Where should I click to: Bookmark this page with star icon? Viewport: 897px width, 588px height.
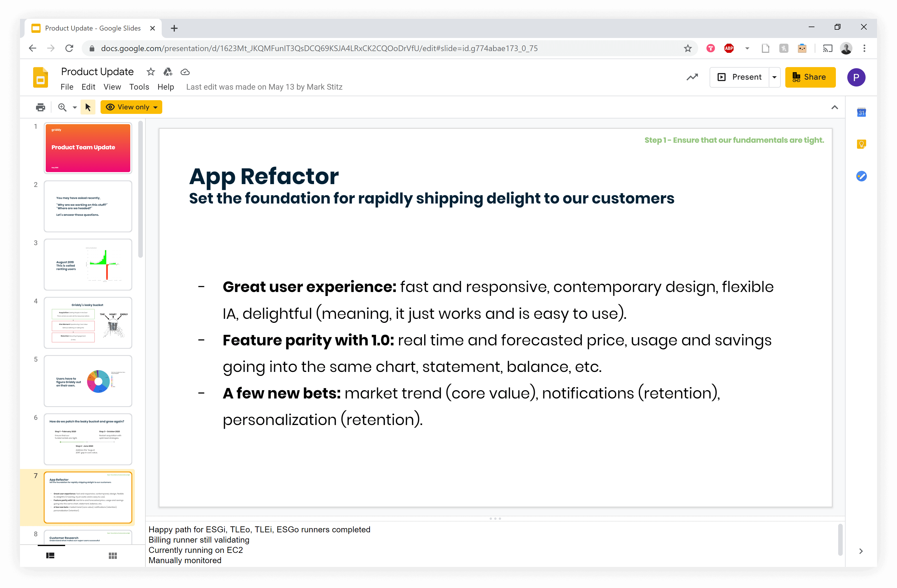687,48
